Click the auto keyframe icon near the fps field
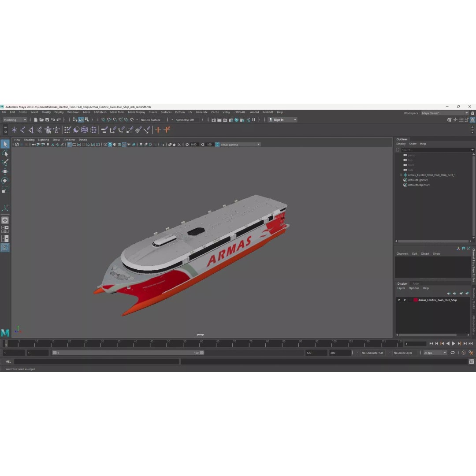Image resolution: width=476 pixels, height=476 pixels. coord(464,353)
